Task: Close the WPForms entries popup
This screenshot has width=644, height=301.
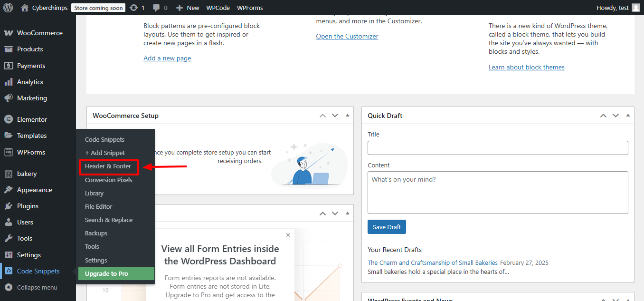Action: coord(288,235)
